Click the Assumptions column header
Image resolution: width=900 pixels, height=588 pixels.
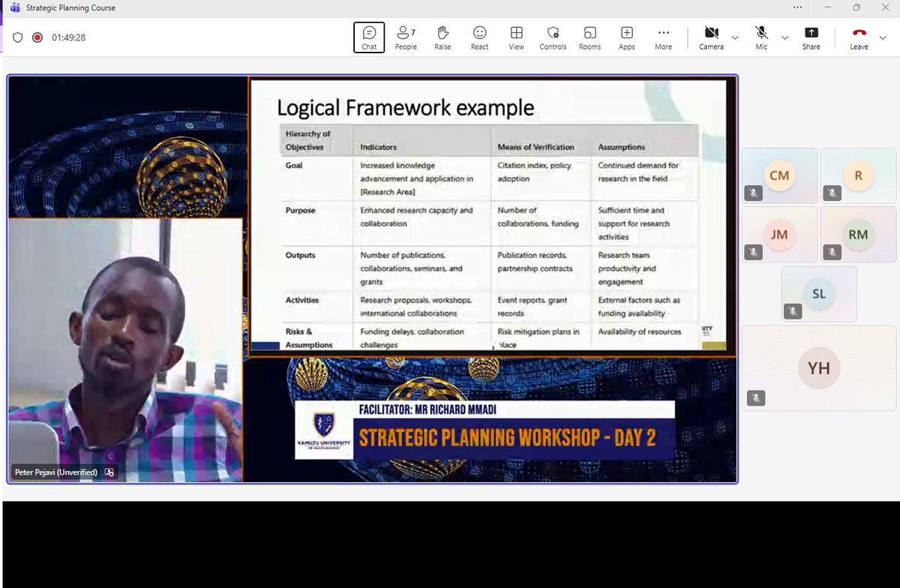[621, 147]
